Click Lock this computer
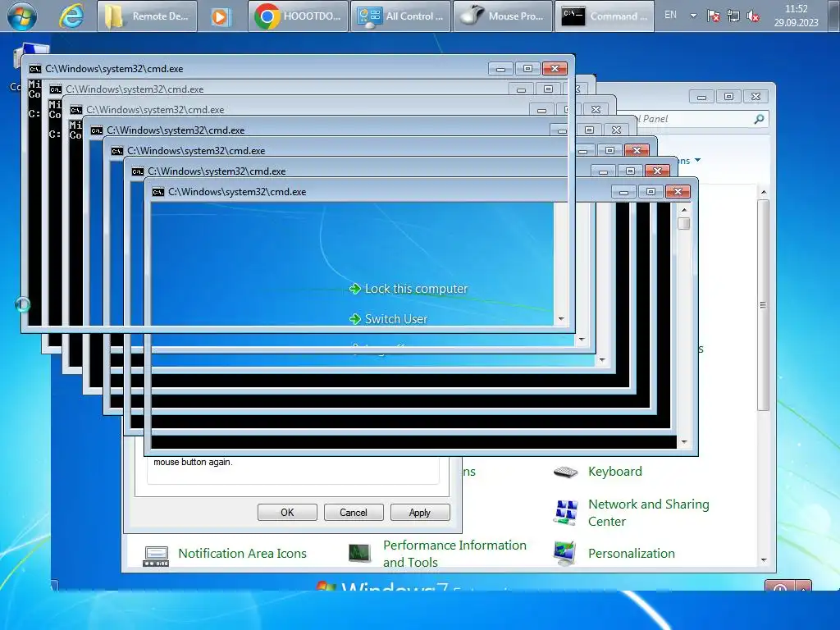Image resolution: width=840 pixels, height=630 pixels. tap(416, 289)
